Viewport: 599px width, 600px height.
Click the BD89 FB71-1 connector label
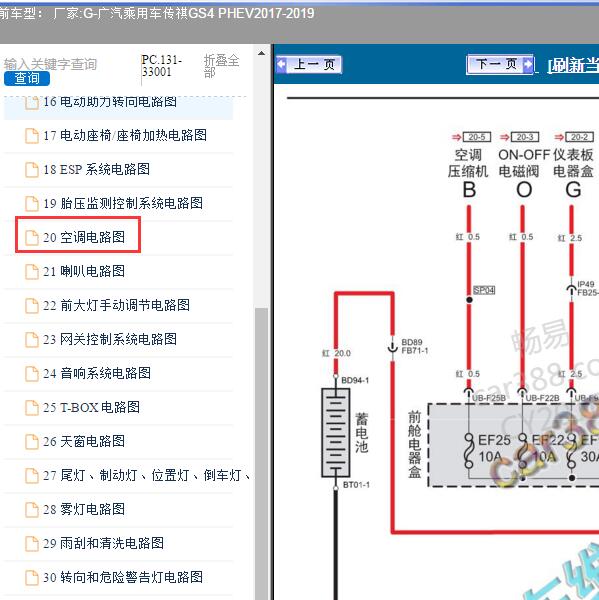coord(415,346)
